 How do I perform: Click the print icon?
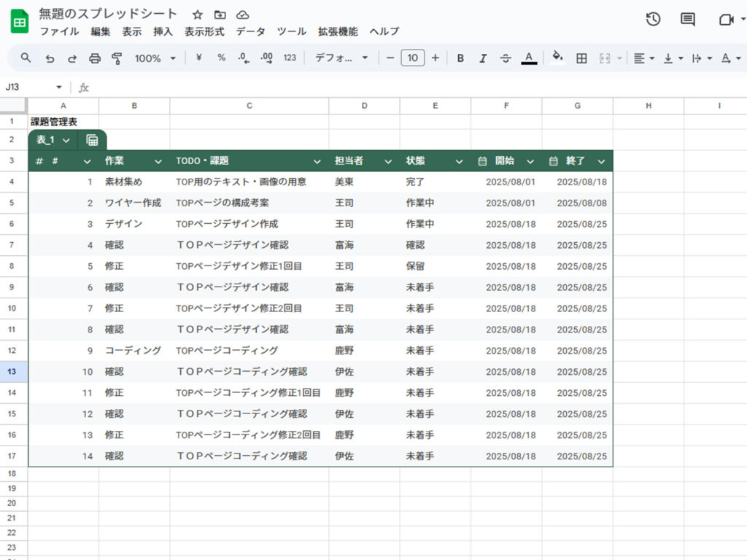[x=95, y=58]
